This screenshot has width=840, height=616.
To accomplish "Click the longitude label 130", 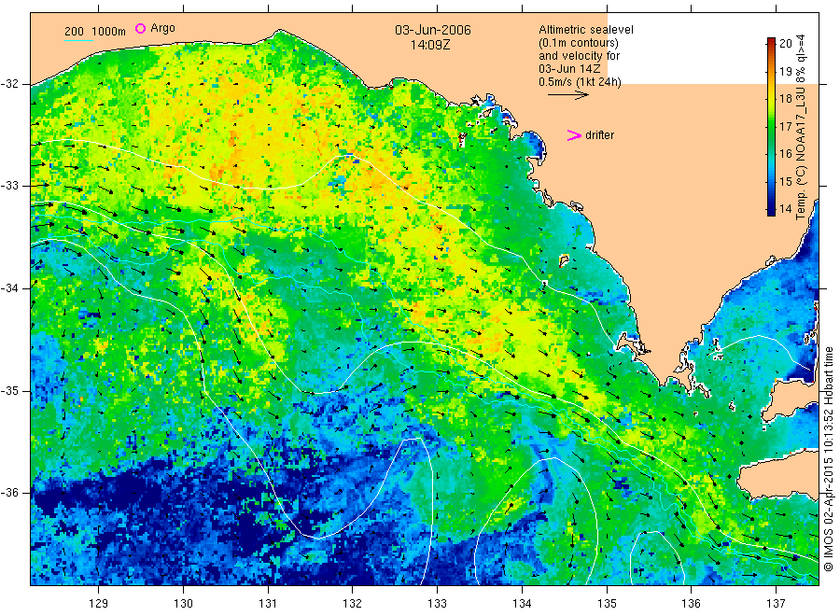I will [183, 604].
